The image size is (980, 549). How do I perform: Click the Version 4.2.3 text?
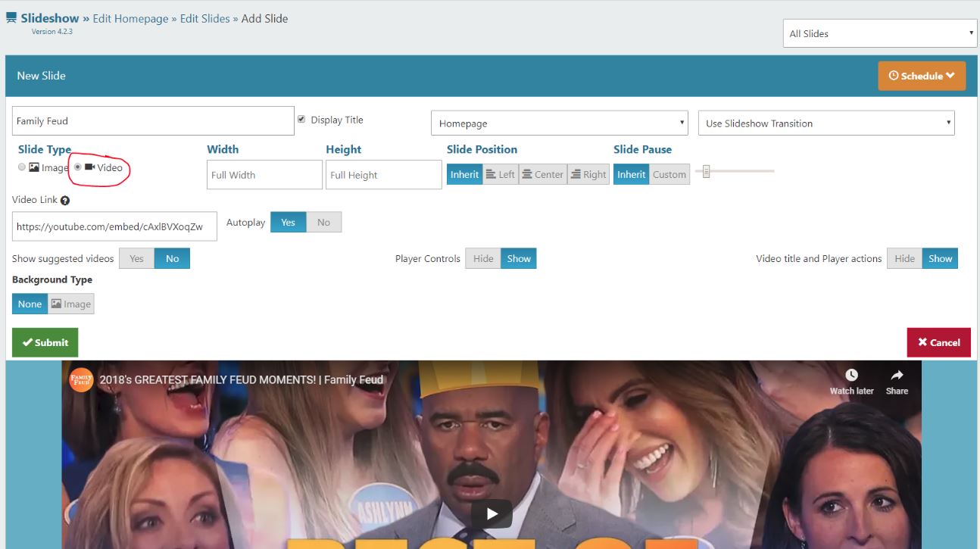click(51, 31)
